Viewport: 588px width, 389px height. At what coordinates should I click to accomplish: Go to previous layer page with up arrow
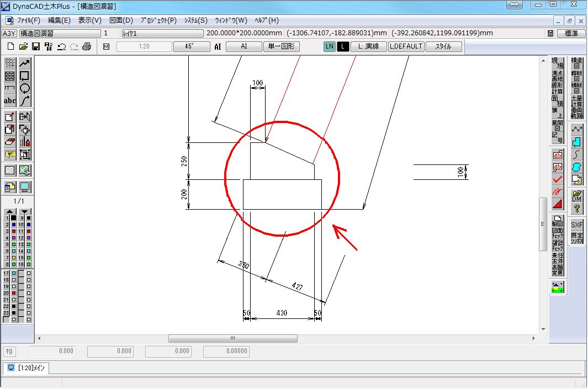coord(10,211)
